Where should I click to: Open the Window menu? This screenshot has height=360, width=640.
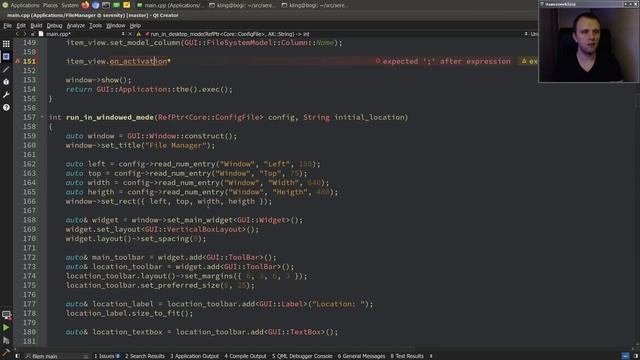(x=116, y=25)
